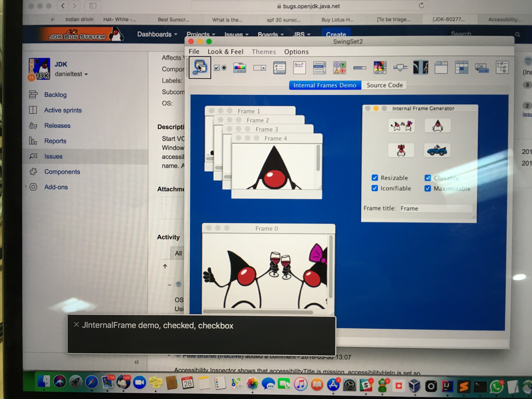Screen dimensions: 532x399
Task: Click the blue car Duke button
Action: click(x=437, y=150)
